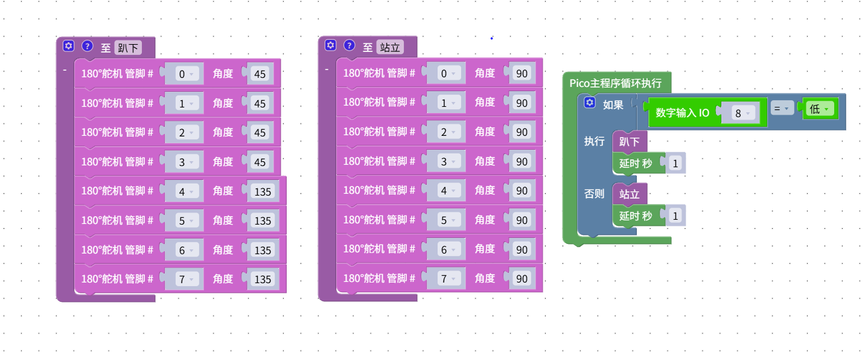The height and width of the screenshot is (355, 868).
Task: Open the gear mutator on the 如果 block
Action: coord(590,103)
